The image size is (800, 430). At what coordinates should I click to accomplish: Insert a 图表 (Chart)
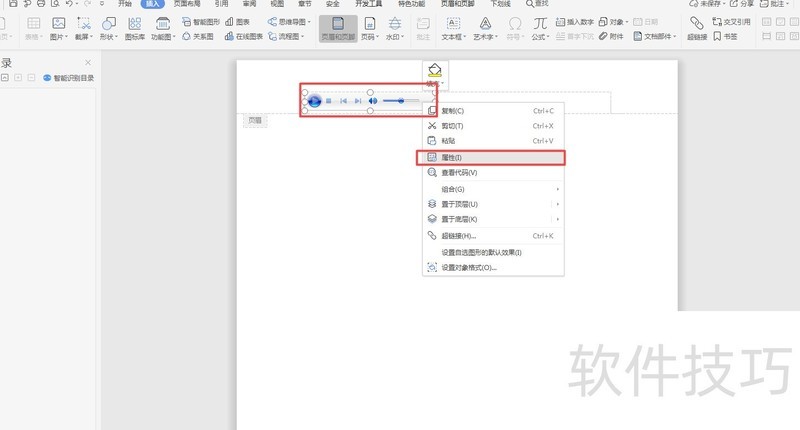pyautogui.click(x=238, y=22)
